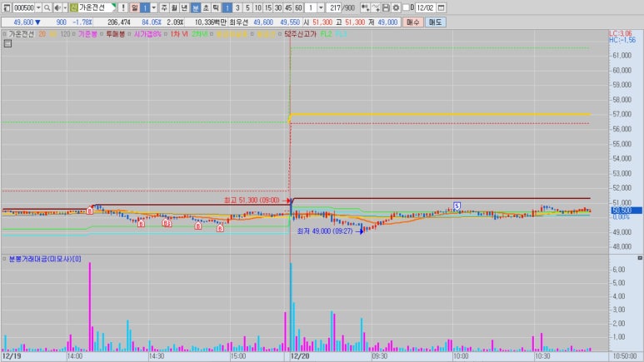
Task: Select the 10-minute interval button
Action: pos(258,7)
